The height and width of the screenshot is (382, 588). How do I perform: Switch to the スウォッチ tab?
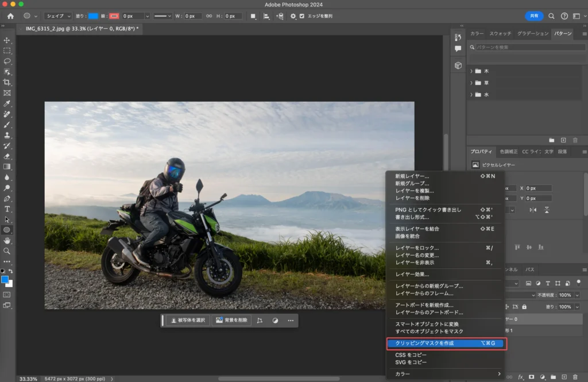click(500, 34)
